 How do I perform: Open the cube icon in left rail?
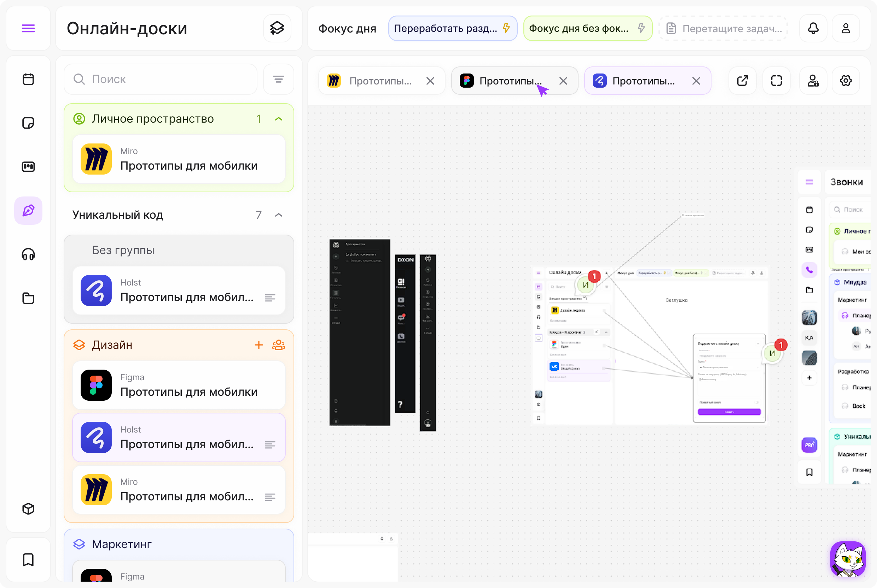(x=28, y=509)
